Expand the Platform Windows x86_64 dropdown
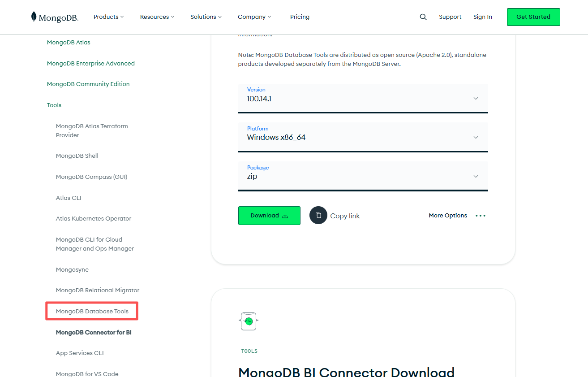Image resolution: width=588 pixels, height=377 pixels. [x=363, y=138]
